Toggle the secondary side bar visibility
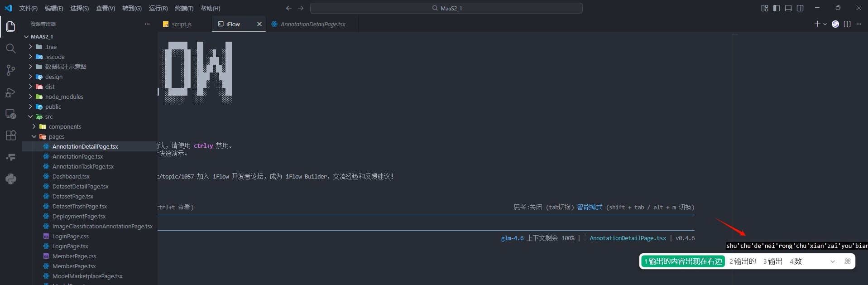This screenshot has height=285, width=868. (x=800, y=8)
